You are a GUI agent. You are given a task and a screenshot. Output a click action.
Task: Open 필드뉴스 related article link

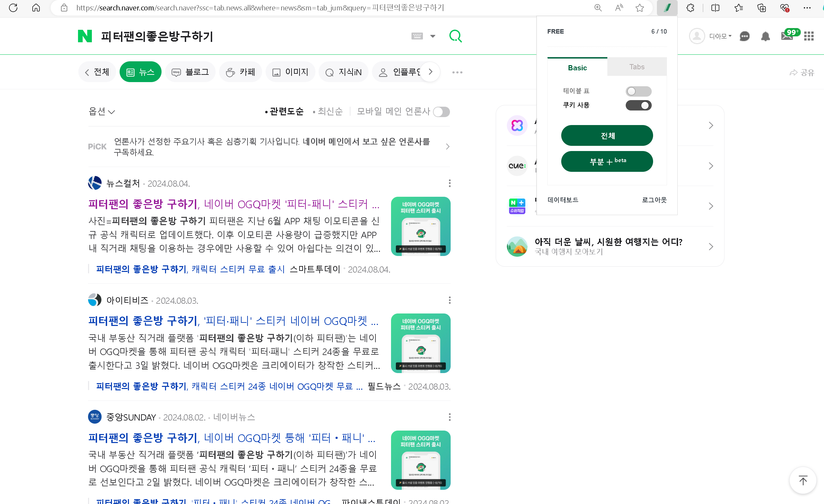[229, 386]
